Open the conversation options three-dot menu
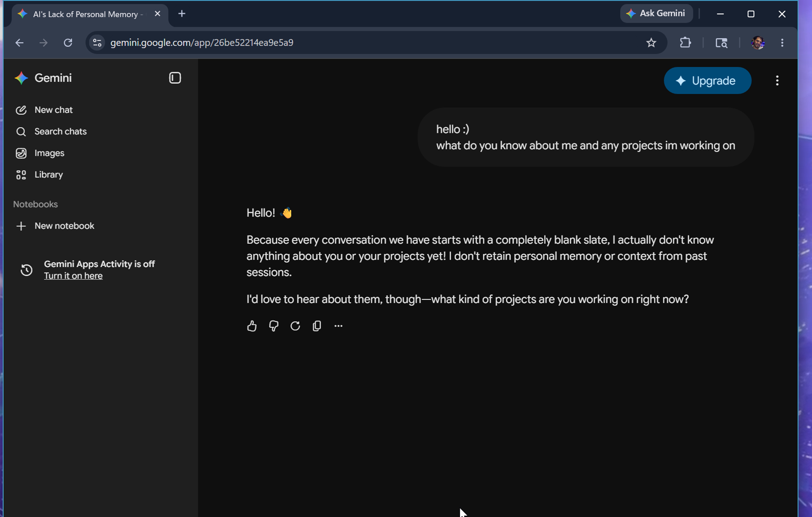 click(x=777, y=81)
